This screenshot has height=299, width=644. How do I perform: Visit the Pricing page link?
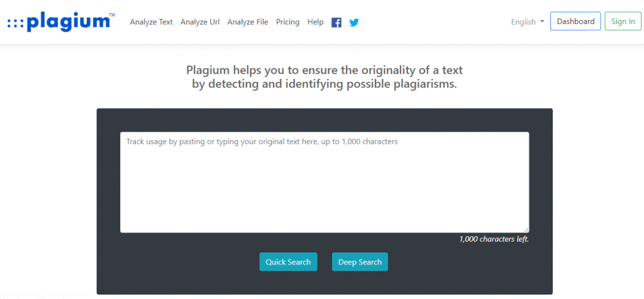point(287,22)
